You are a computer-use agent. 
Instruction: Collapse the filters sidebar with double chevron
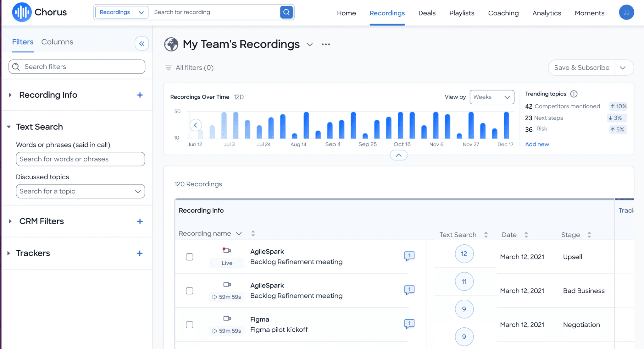pos(142,44)
